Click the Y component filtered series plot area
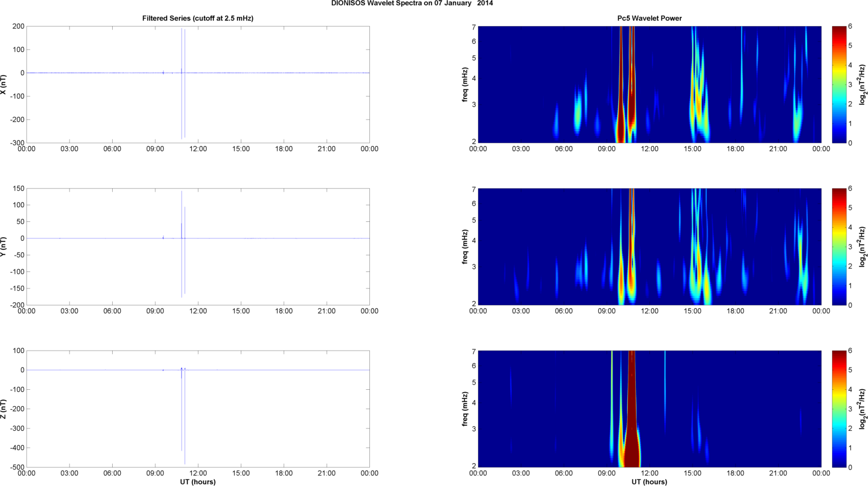Screen dimensions: 868x486 coord(198,246)
